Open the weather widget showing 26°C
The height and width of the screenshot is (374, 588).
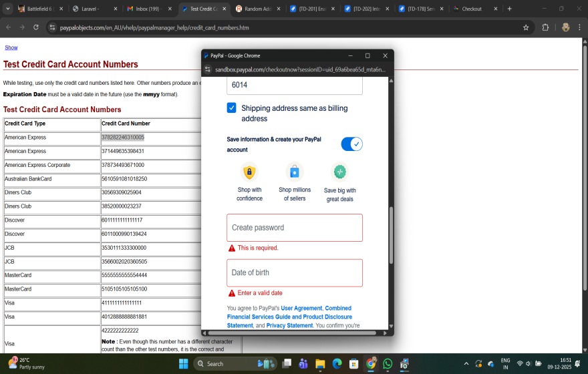pos(26,363)
